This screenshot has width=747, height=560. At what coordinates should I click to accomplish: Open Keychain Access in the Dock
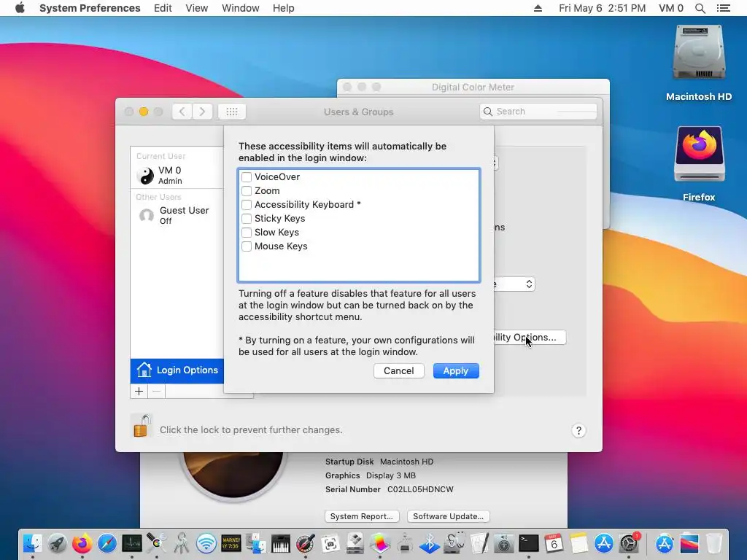182,543
